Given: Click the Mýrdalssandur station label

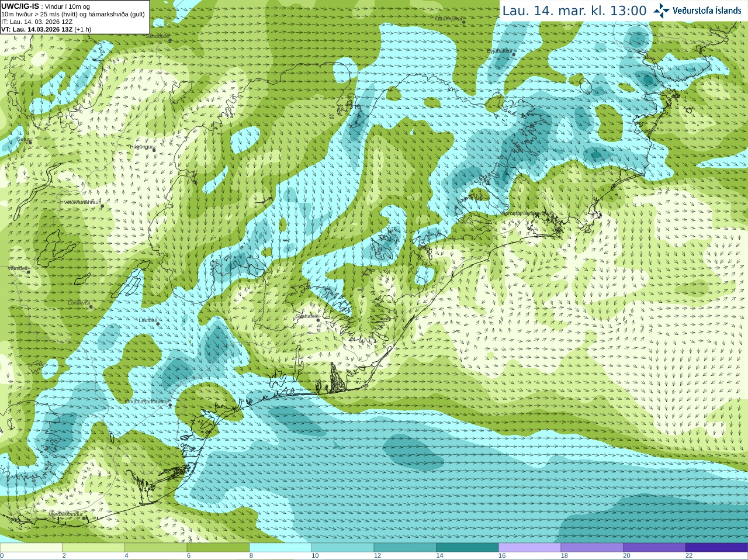Looking at the screenshot, I should 66,514.
